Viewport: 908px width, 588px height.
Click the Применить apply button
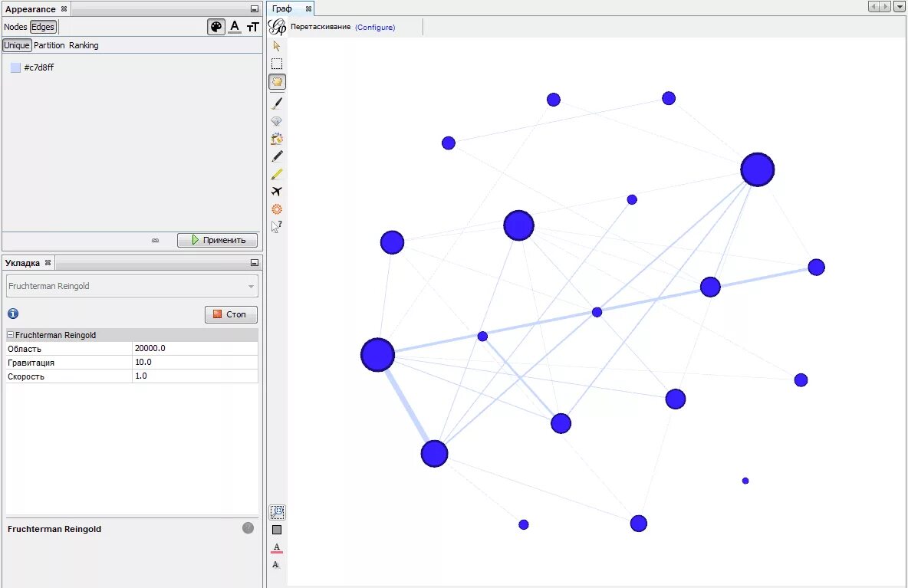tap(217, 240)
